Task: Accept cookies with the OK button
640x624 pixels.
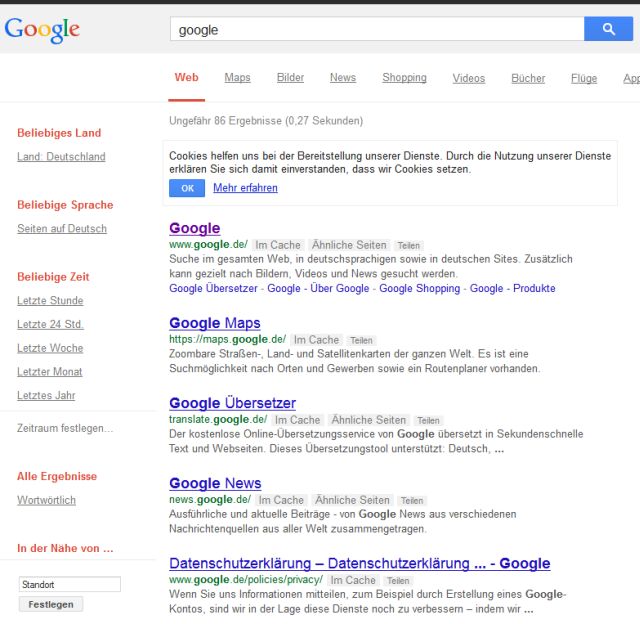Action: [187, 188]
